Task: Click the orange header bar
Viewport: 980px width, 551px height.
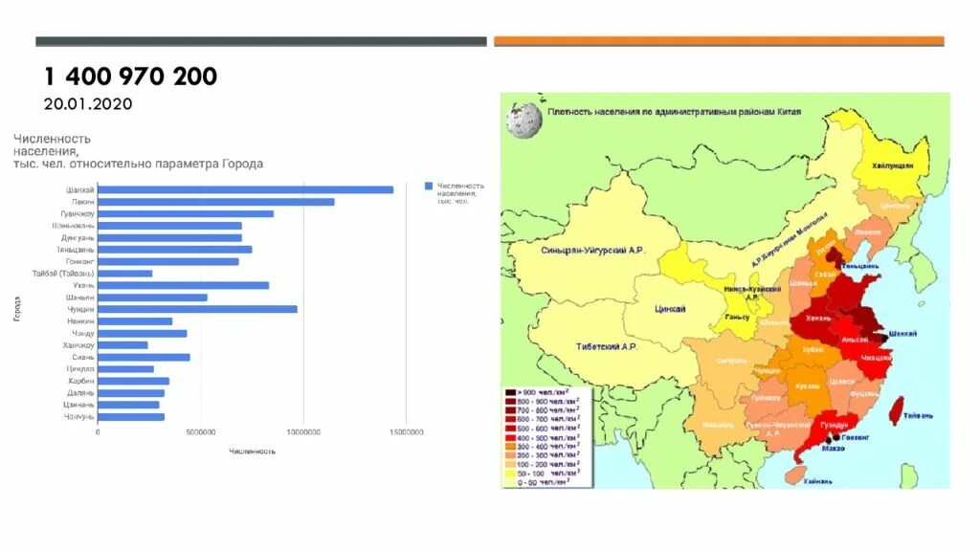Action: pyautogui.click(x=720, y=41)
